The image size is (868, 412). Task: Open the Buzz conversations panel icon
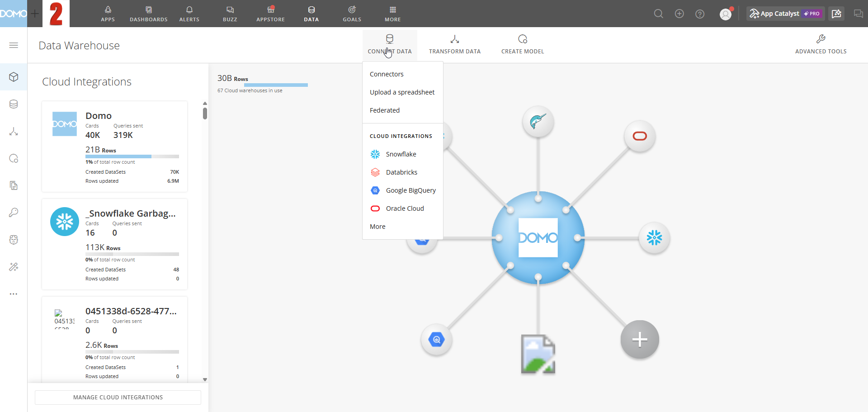pyautogui.click(x=858, y=14)
